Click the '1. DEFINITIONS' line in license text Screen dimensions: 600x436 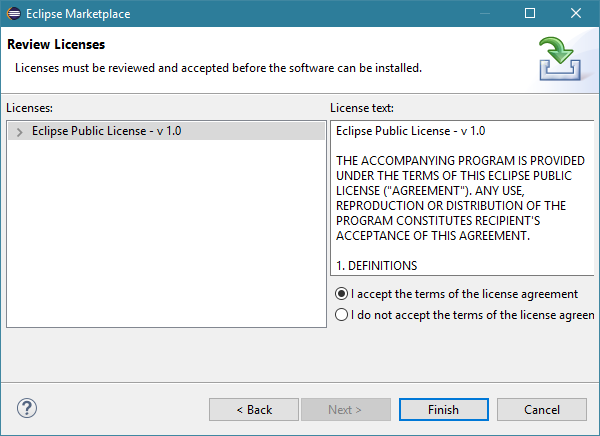point(377,266)
